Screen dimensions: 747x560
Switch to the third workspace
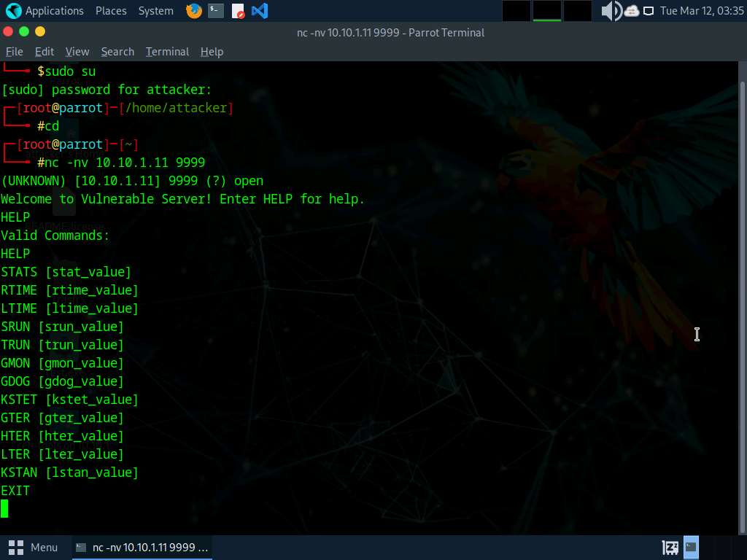click(578, 11)
